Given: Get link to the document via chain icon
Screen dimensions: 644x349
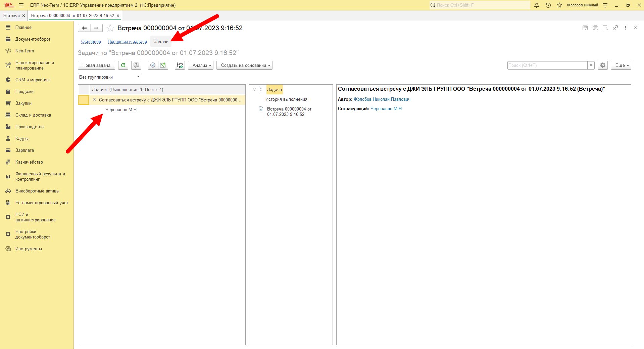Looking at the screenshot, I should [615, 28].
